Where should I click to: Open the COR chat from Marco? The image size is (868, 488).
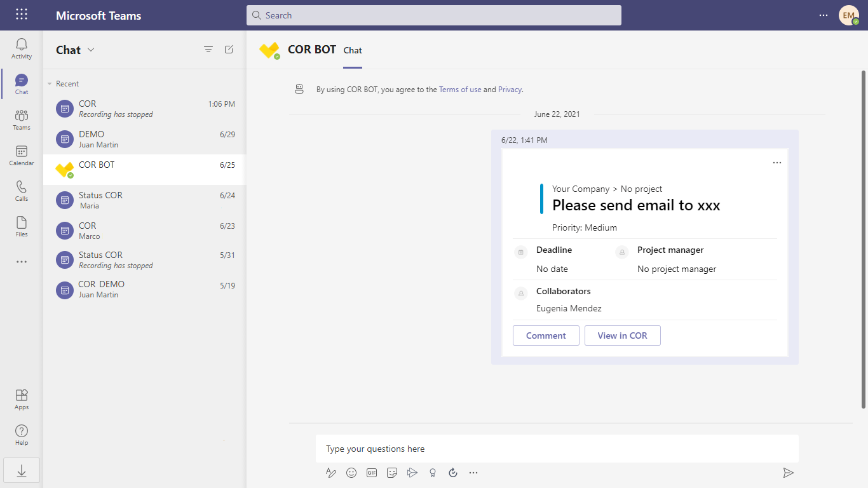click(x=144, y=231)
